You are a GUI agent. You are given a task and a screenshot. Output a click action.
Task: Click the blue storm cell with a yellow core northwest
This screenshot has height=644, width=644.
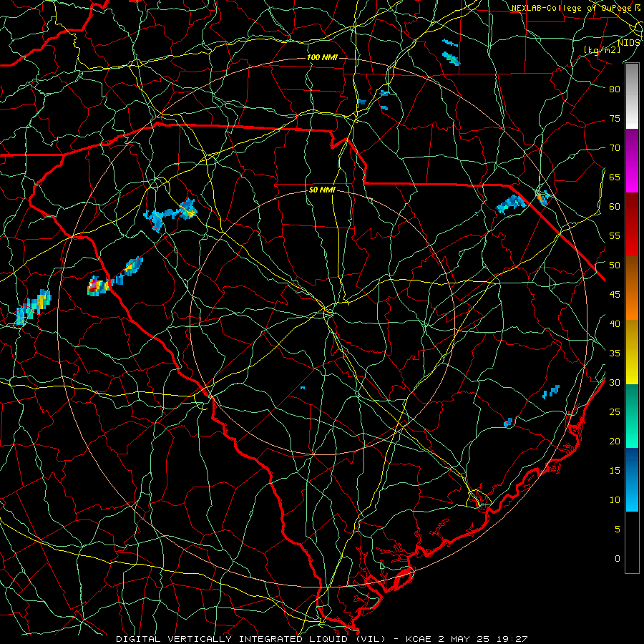(188, 210)
